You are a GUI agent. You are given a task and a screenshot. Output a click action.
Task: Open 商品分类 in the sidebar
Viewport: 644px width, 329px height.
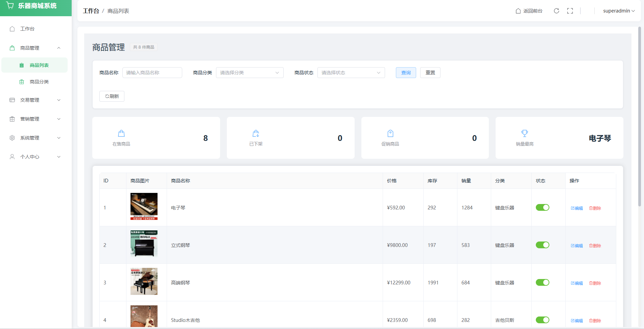coord(39,82)
